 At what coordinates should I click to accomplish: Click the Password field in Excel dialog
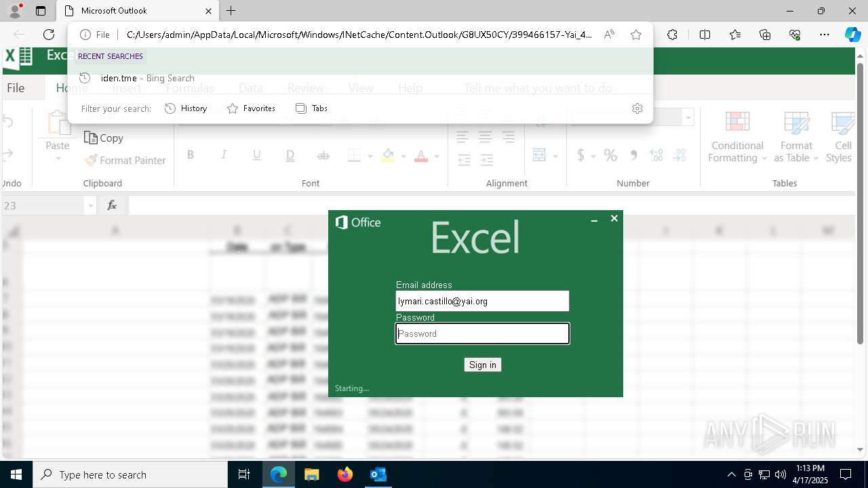(x=482, y=333)
